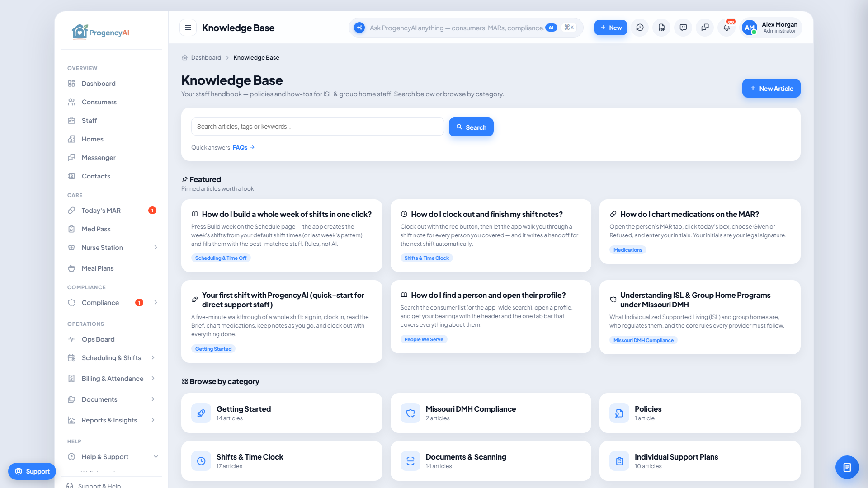
Task: Expand the Reports & Insights submenu
Action: [x=153, y=420]
